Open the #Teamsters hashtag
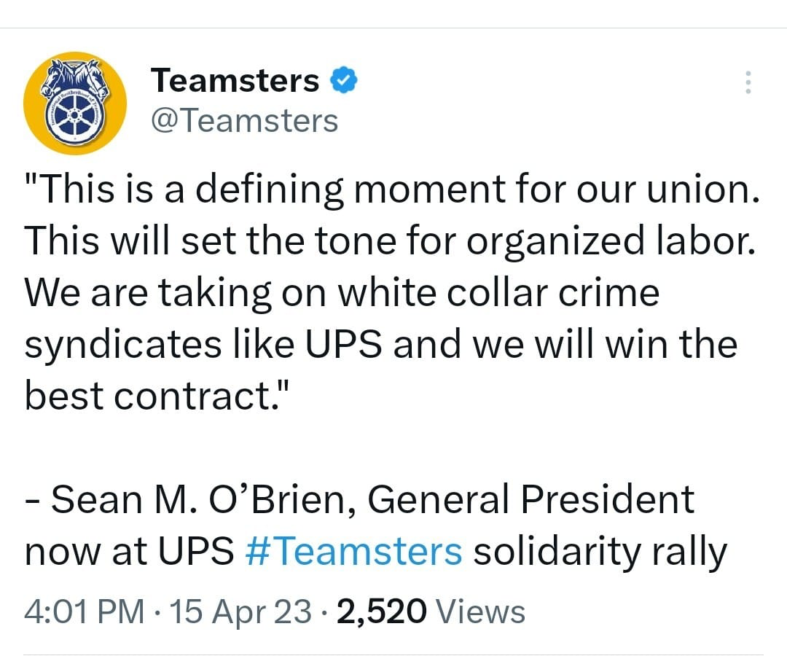The image size is (787, 672). 354,551
